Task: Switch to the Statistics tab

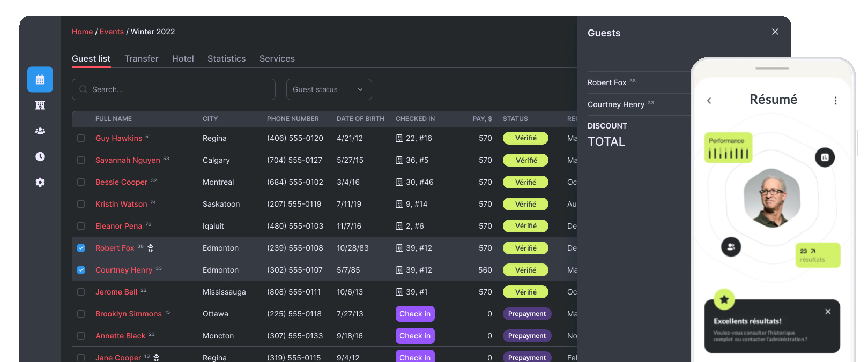Action: pos(226,58)
